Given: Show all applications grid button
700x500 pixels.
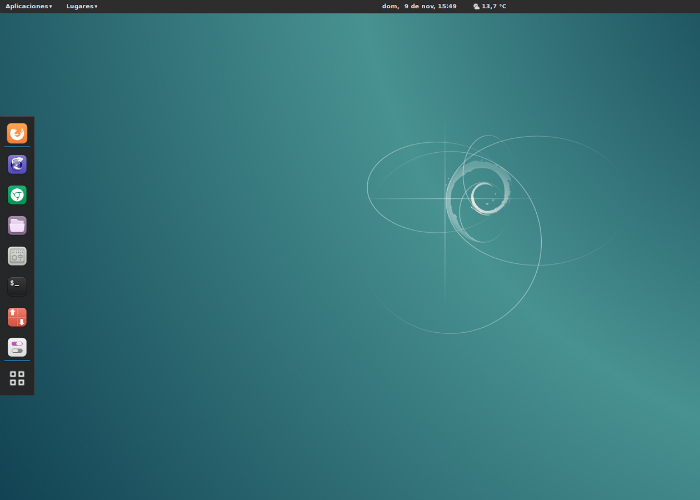Looking at the screenshot, I should tap(17, 378).
